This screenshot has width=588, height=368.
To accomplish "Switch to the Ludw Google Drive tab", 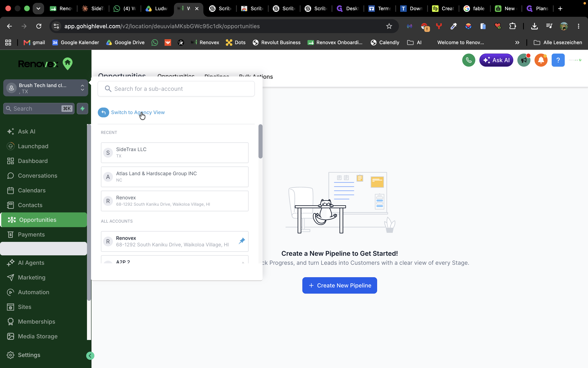I will (x=156, y=9).
